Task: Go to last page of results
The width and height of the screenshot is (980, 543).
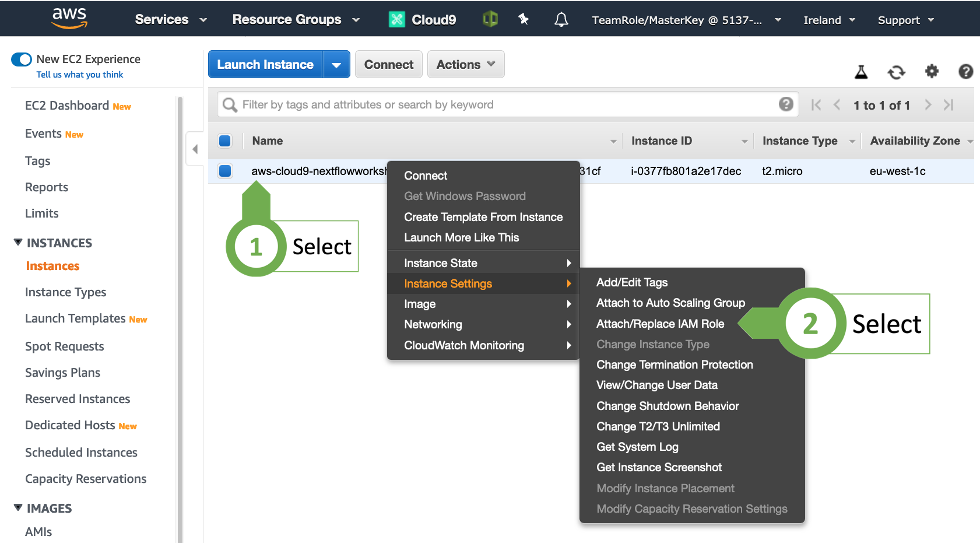Action: click(x=949, y=105)
